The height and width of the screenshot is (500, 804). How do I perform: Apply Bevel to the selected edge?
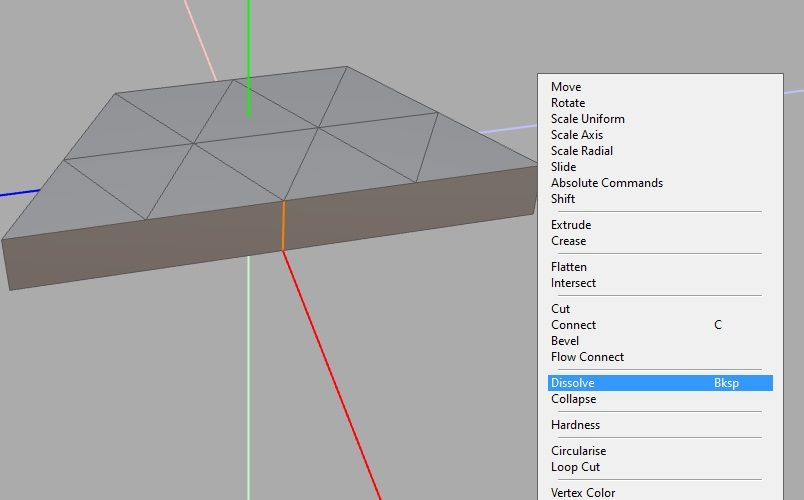565,341
